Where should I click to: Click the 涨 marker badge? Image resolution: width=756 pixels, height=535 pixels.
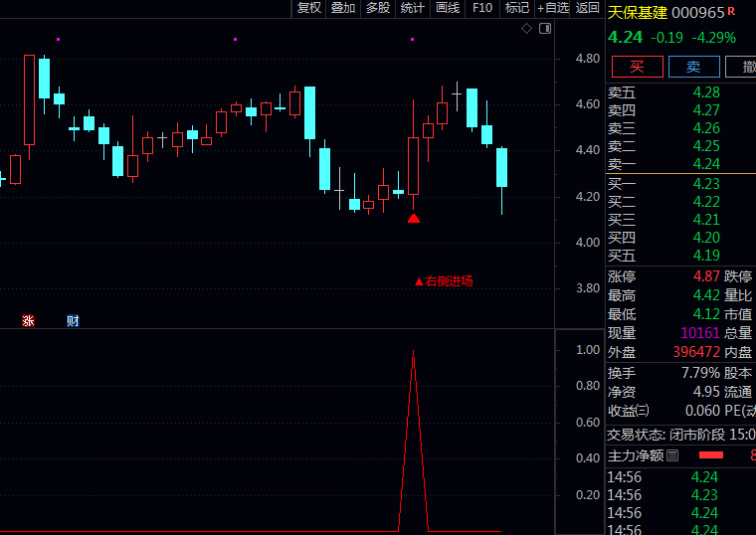(x=29, y=320)
